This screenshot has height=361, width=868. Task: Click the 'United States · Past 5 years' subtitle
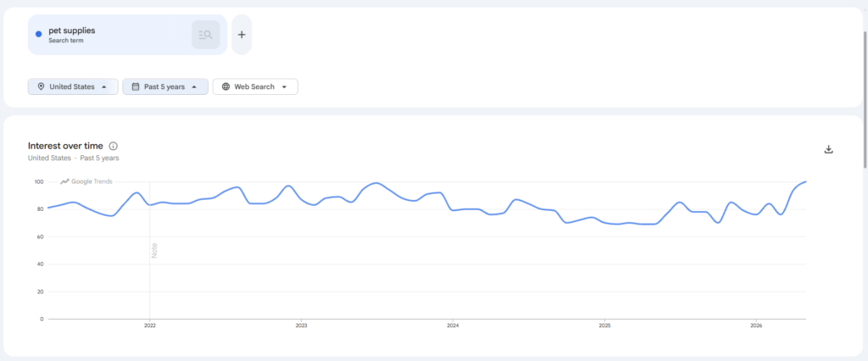[74, 158]
